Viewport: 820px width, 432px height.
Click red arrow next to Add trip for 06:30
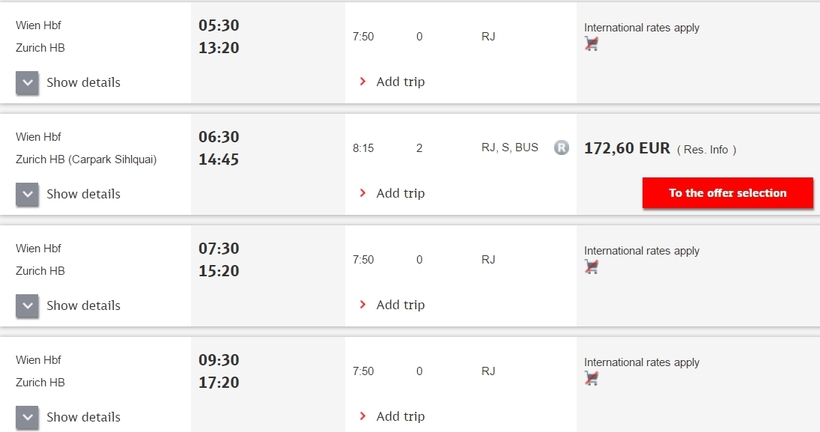tap(362, 193)
